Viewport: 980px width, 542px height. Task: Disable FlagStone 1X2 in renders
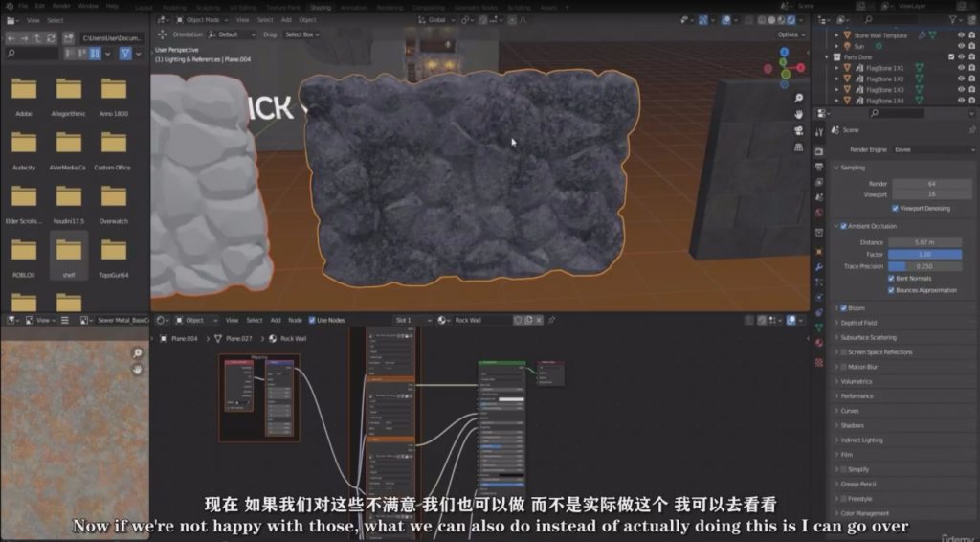(x=971, y=79)
